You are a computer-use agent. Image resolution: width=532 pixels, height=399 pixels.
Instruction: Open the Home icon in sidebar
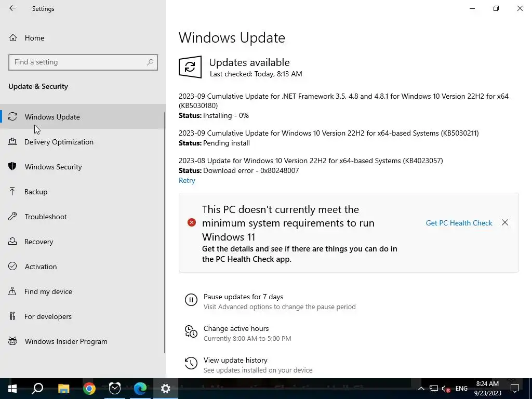[x=13, y=38]
